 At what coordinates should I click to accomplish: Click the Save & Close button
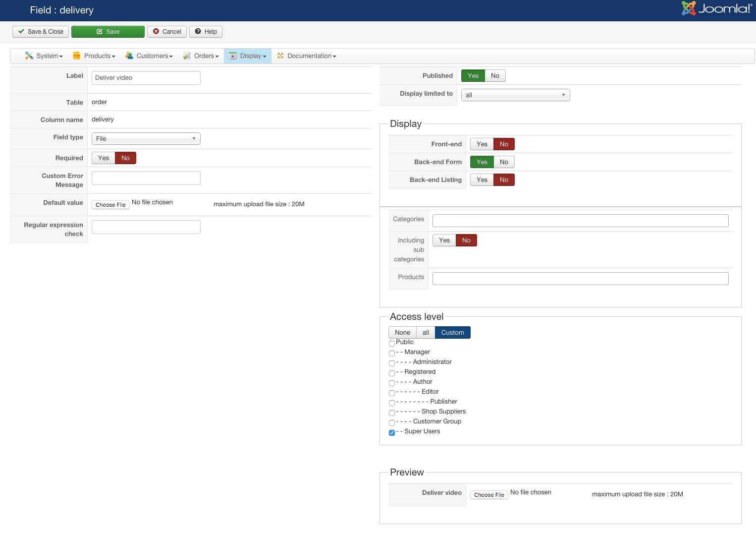click(x=41, y=32)
